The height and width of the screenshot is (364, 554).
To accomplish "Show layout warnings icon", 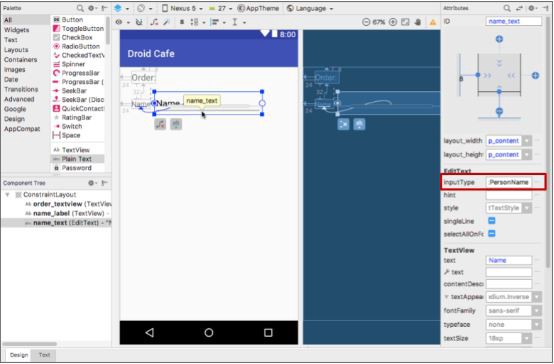I will [x=433, y=22].
